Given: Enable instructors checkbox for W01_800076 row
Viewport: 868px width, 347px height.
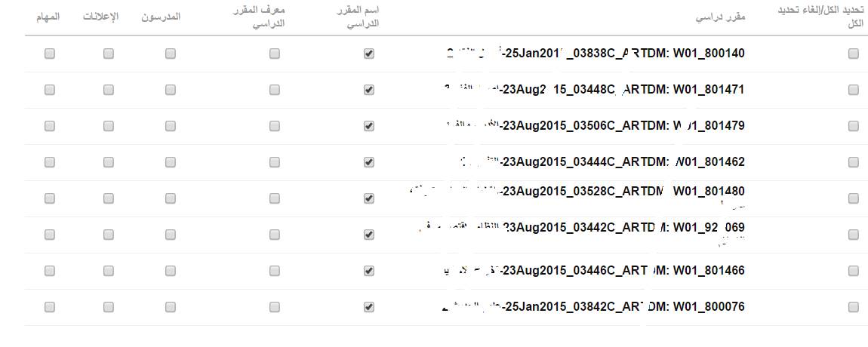Looking at the screenshot, I should (171, 307).
